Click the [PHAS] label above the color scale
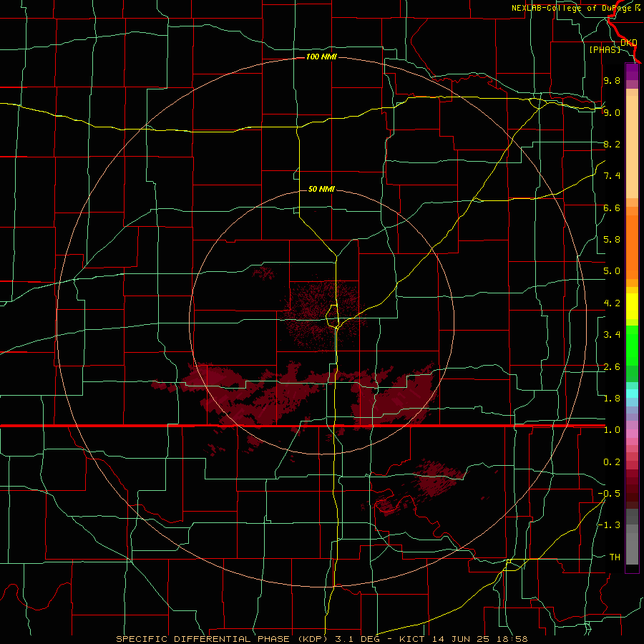 (605, 49)
